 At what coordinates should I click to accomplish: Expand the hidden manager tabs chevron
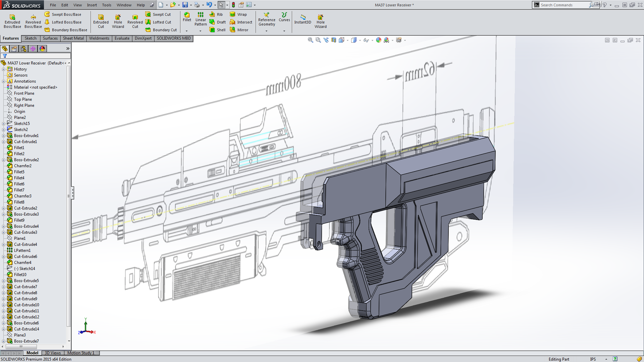67,49
